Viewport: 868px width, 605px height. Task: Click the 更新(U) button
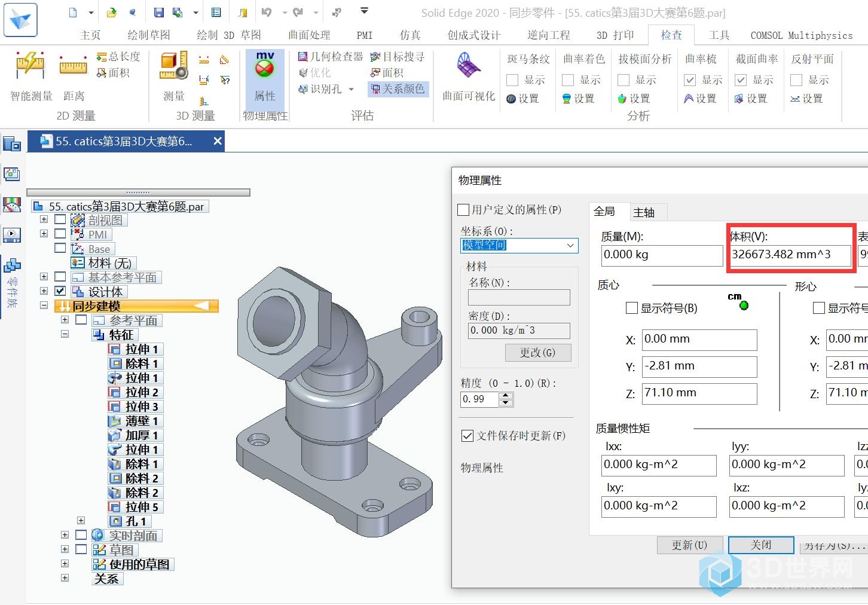(689, 545)
